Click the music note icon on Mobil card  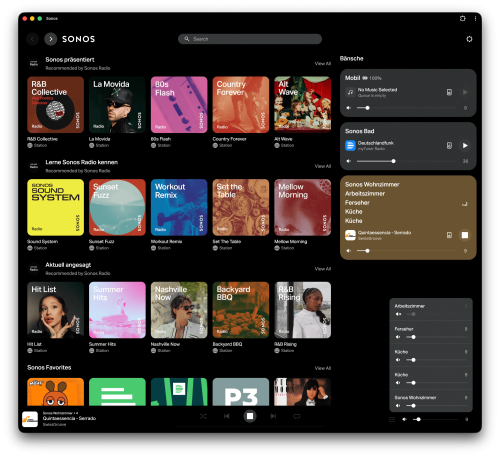coord(350,92)
